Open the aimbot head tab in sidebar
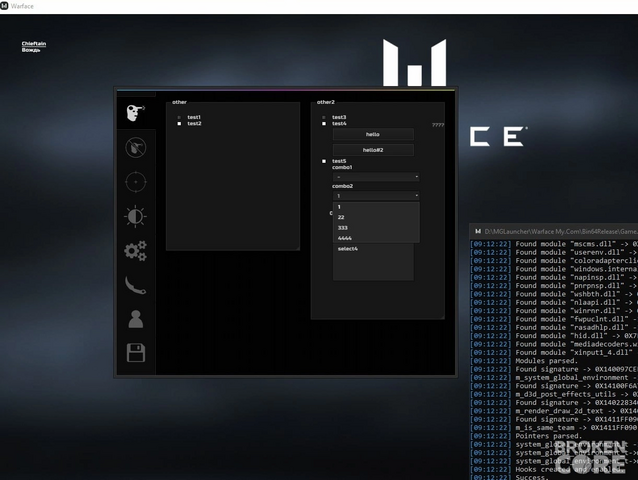 coord(135,113)
